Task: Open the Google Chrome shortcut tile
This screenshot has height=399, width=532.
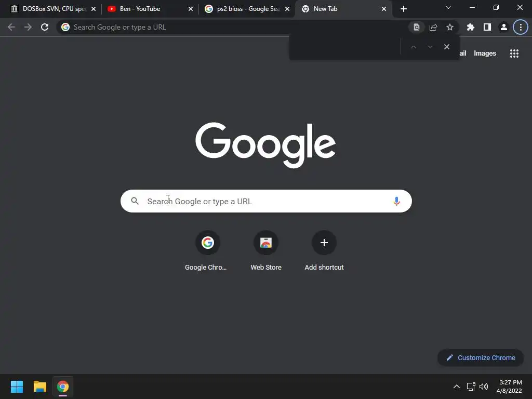Action: [207, 251]
